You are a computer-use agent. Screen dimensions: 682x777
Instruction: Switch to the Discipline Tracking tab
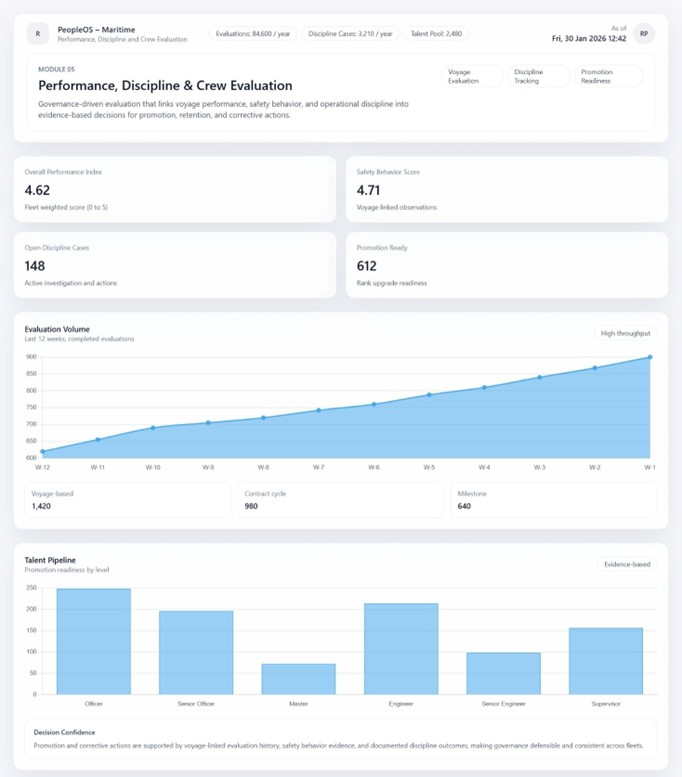pos(537,76)
